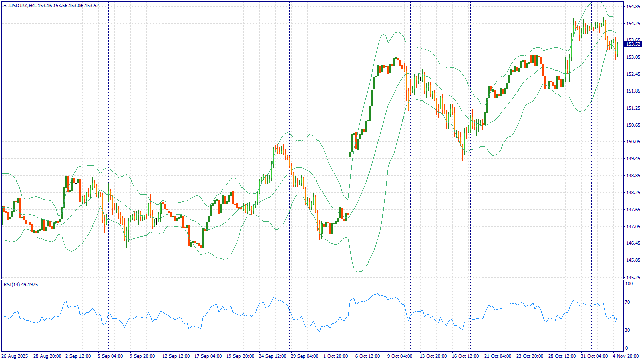Click the RSI 100 scale label
The image size is (644, 362).
coord(629,284)
